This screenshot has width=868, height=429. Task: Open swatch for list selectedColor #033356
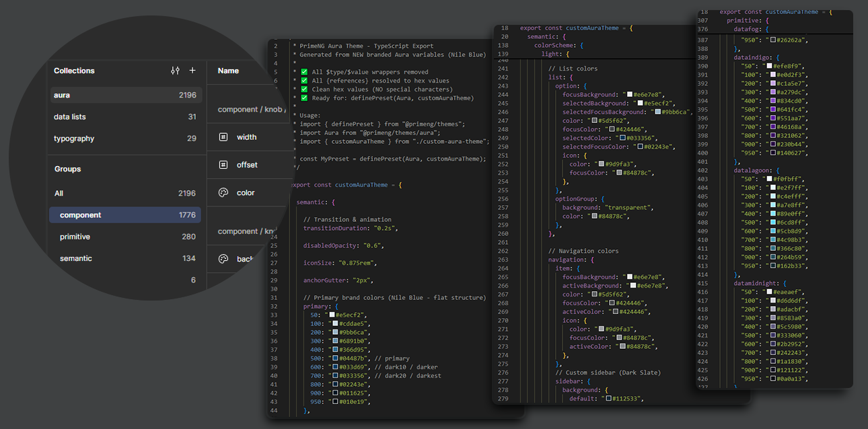coord(623,138)
